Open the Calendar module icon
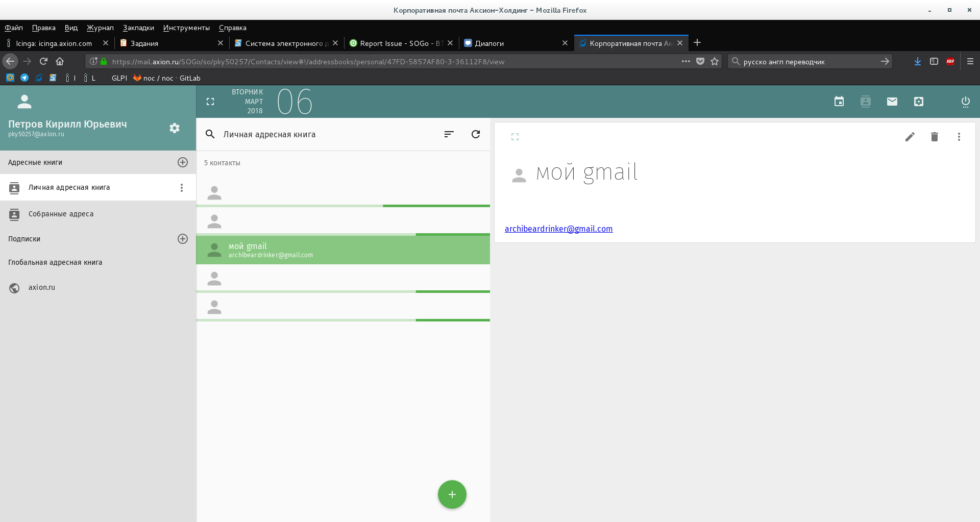Screen dimensions: 980x522 (839, 102)
